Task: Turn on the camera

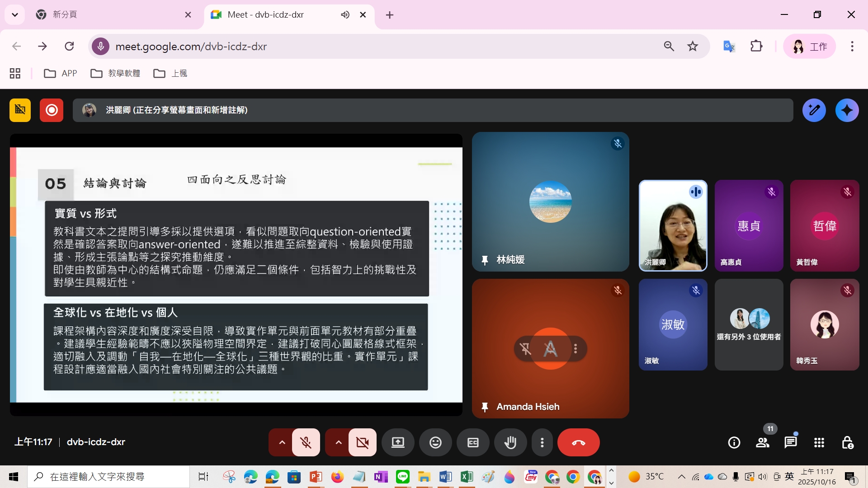Action: [x=362, y=442]
